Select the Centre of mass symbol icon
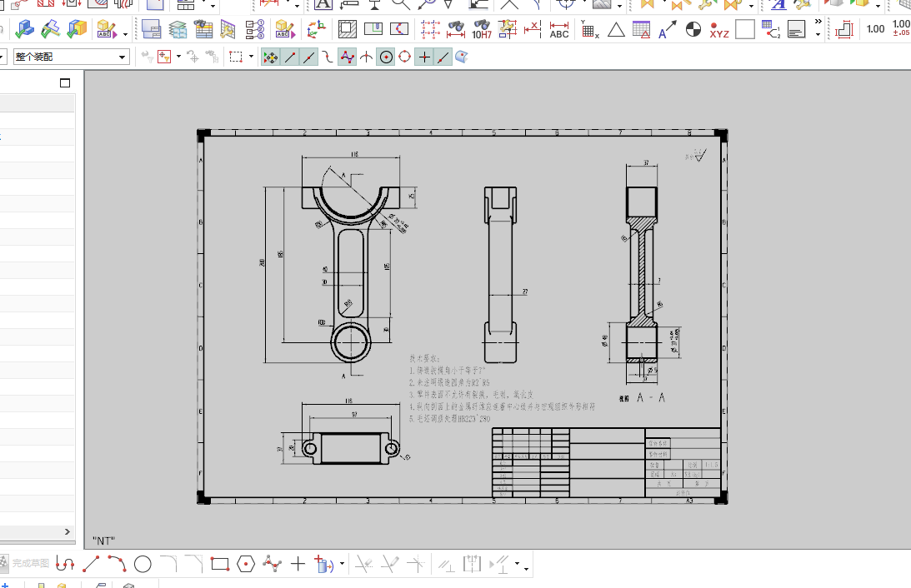Screen dimensions: 911x588 693,29
